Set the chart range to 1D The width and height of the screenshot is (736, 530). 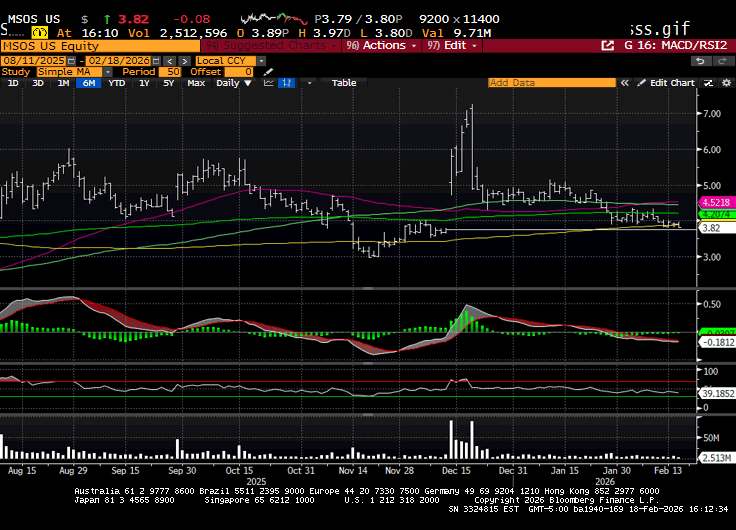pyautogui.click(x=13, y=83)
